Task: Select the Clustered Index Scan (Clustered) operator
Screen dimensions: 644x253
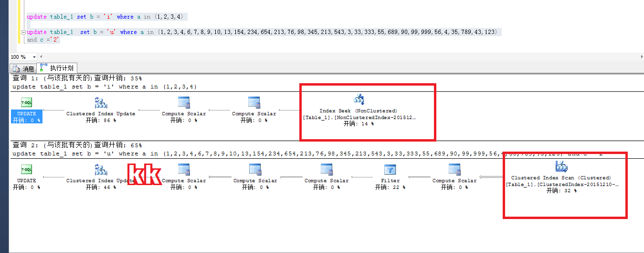Action: pos(561,177)
